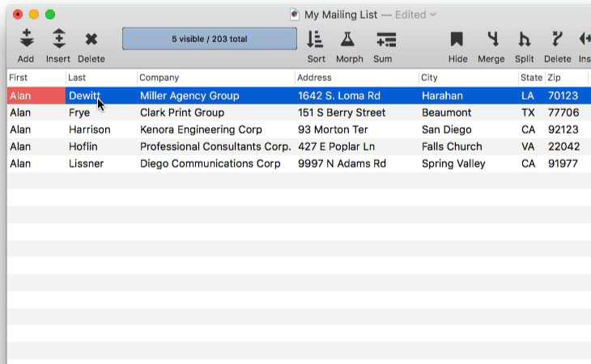Select the State column header

tap(531, 78)
